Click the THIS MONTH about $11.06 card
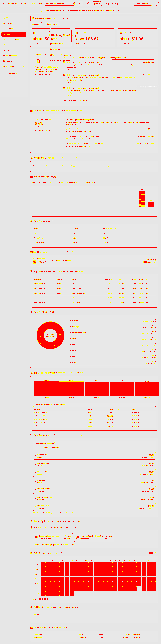The height and width of the screenshot is (644, 161). pyautogui.click(x=138, y=38)
